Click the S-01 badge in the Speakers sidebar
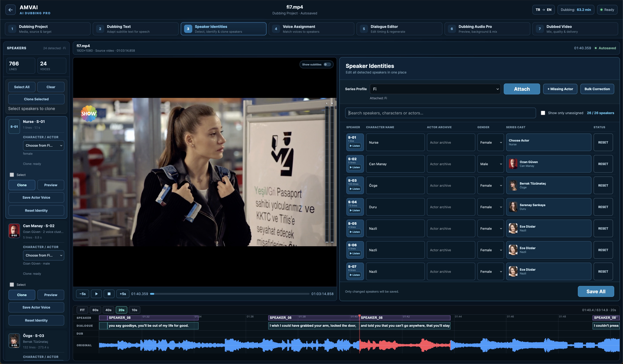623x364 pixels. click(x=14, y=127)
